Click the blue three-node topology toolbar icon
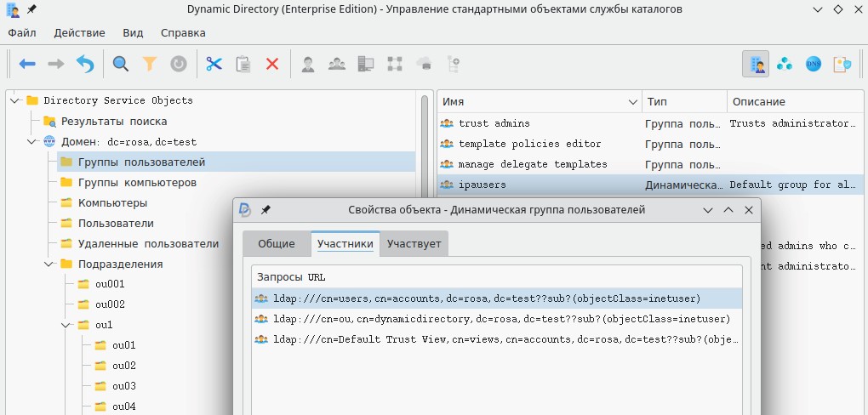Screen dimensions: 868x415 [x=785, y=64]
